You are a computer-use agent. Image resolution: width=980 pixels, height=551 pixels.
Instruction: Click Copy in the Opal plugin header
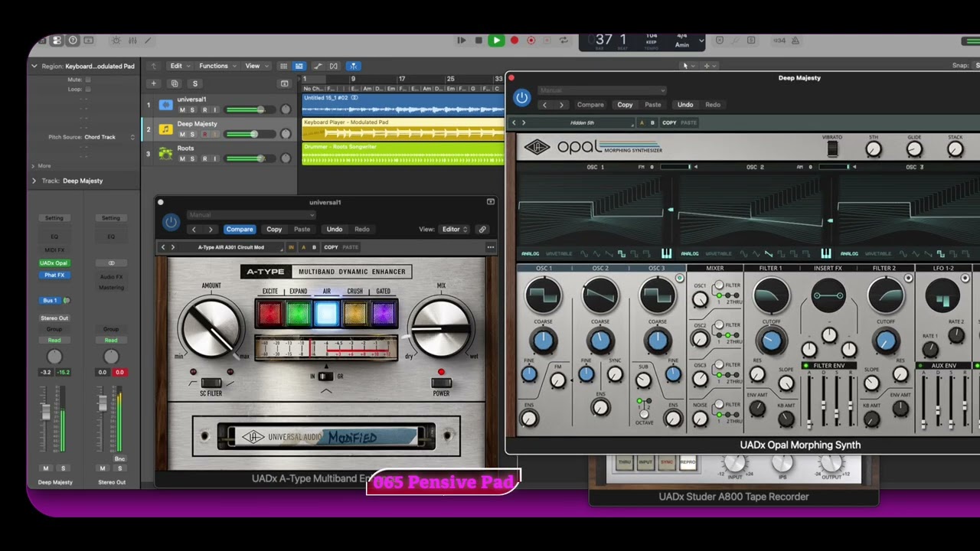coord(625,105)
